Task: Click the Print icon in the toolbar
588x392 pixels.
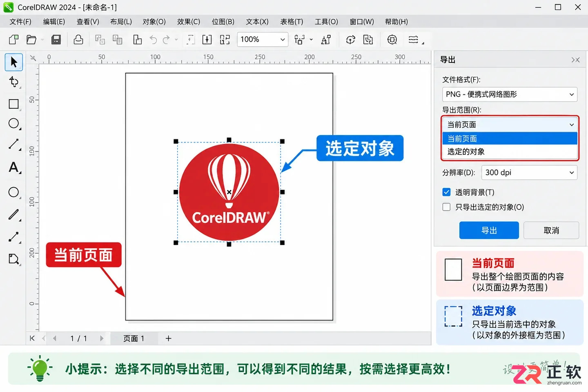Action: [x=78, y=40]
